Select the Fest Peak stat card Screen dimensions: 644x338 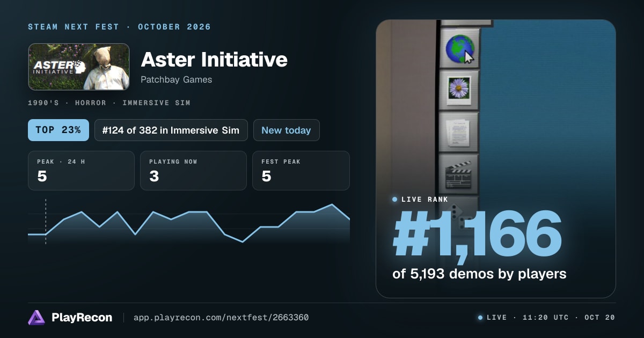pos(301,171)
